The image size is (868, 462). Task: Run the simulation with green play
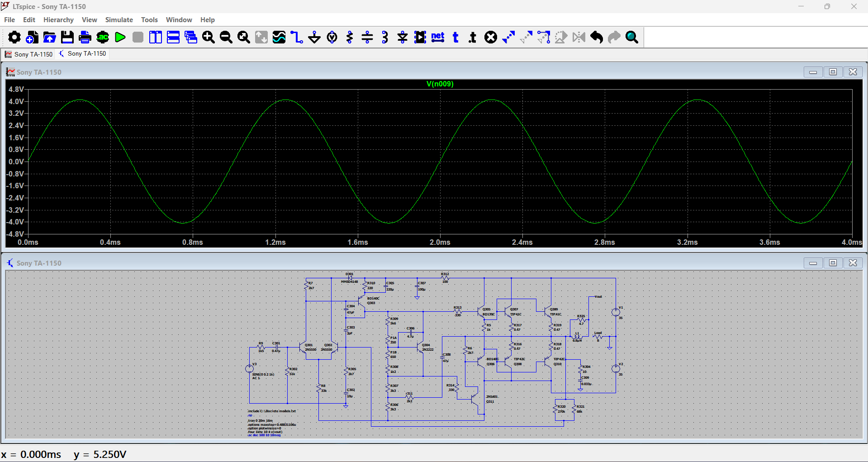(120, 37)
